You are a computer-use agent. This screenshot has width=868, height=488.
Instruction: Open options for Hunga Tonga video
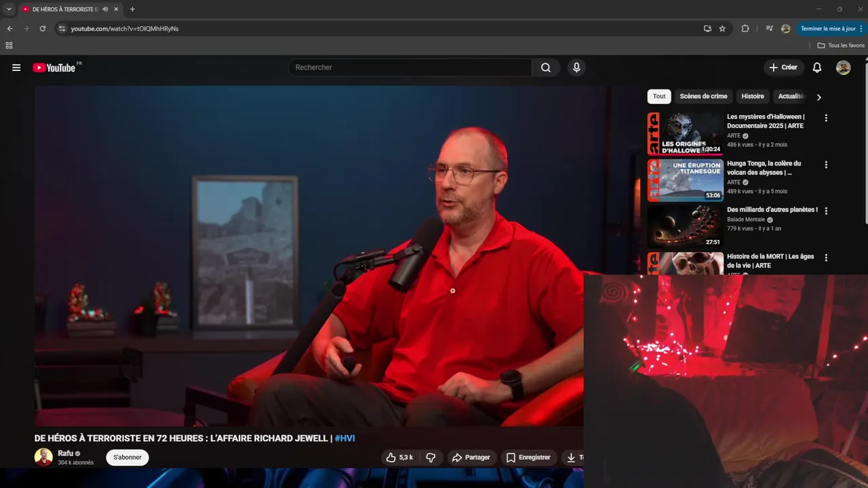click(826, 165)
